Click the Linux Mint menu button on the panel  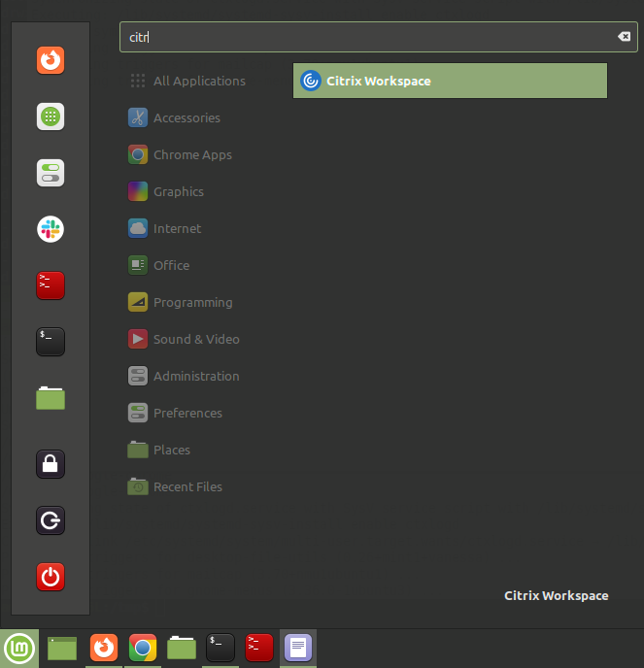click(x=19, y=648)
